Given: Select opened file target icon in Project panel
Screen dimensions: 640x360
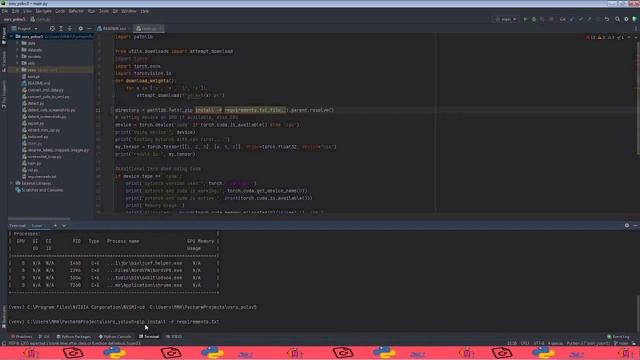Looking at the screenshot, I should [52, 29].
